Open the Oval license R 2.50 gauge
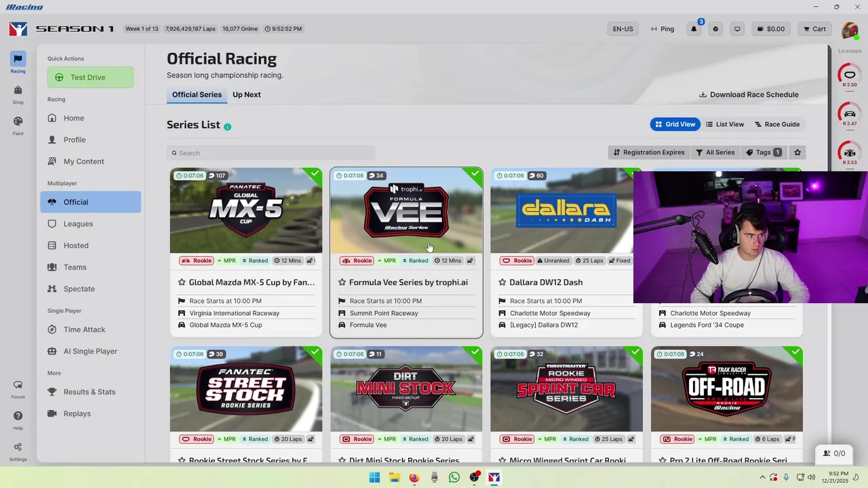 (849, 76)
